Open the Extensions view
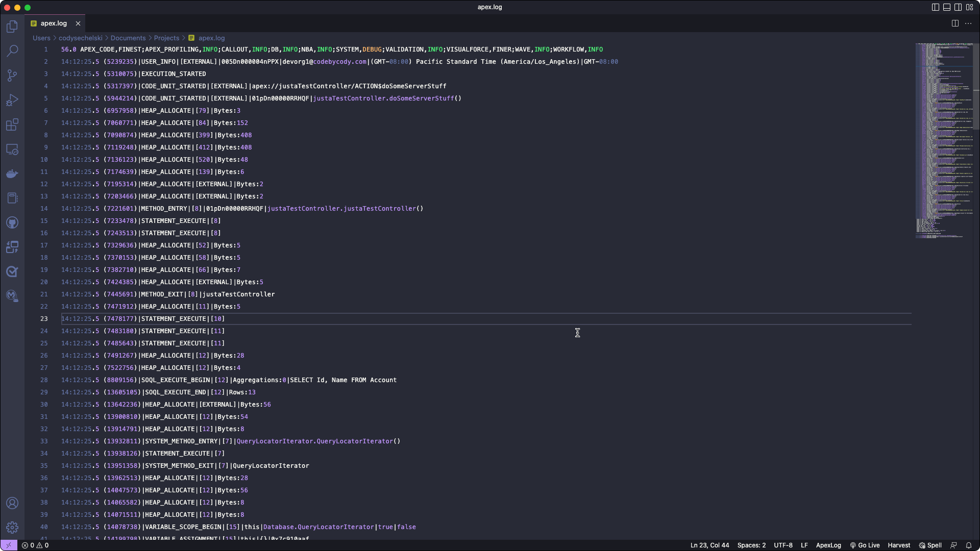Screen dimensions: 980x551 (12, 124)
